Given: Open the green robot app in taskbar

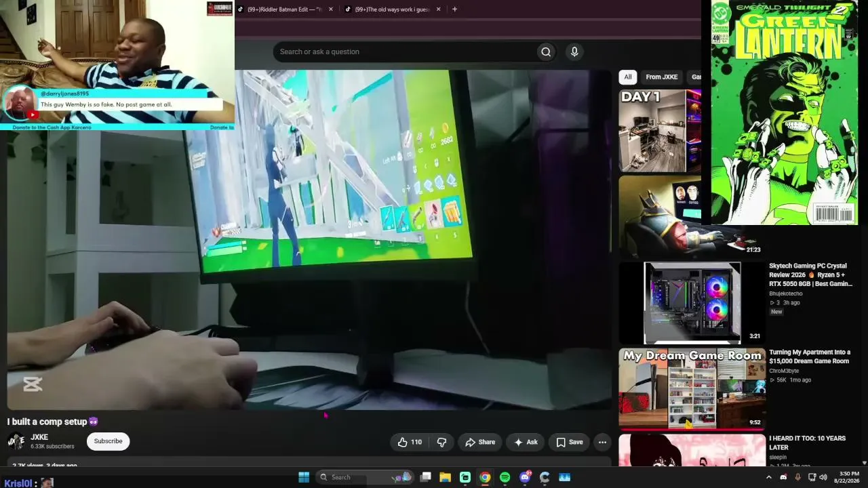Looking at the screenshot, I should 465,477.
